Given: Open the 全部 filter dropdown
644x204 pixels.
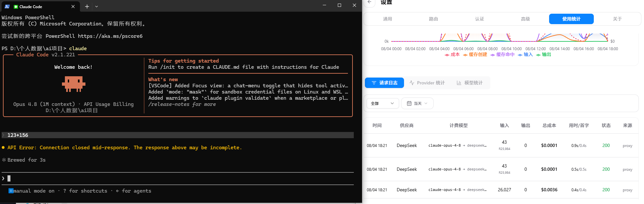Looking at the screenshot, I should click(383, 103).
